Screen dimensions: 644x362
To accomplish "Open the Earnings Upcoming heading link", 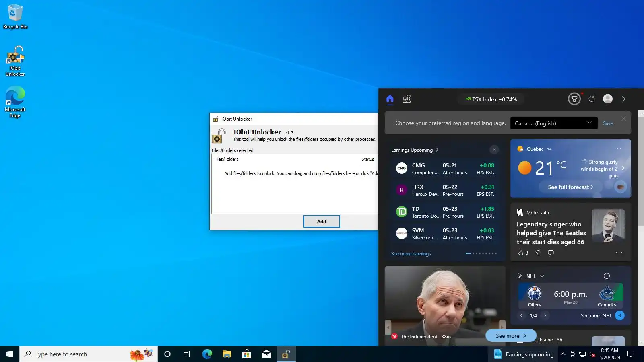I will point(415,150).
